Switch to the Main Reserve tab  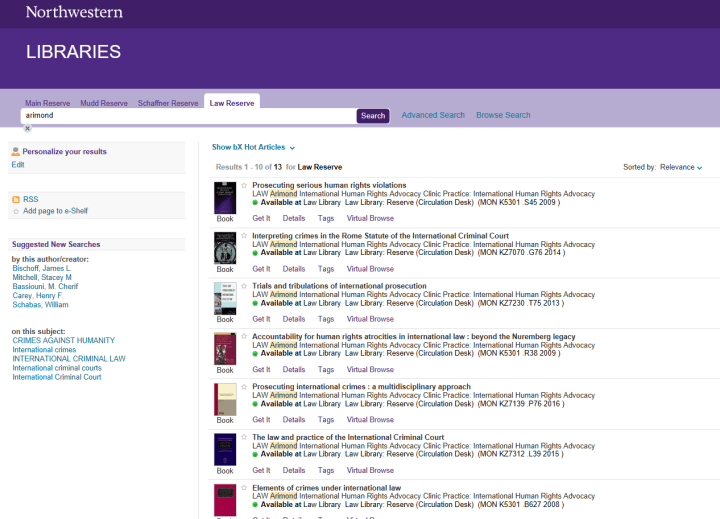(x=48, y=103)
